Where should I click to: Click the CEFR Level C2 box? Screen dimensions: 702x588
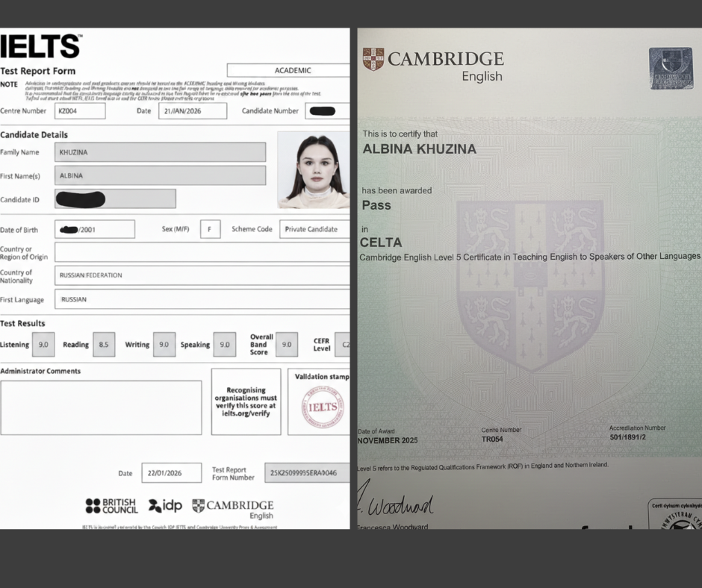(x=343, y=345)
